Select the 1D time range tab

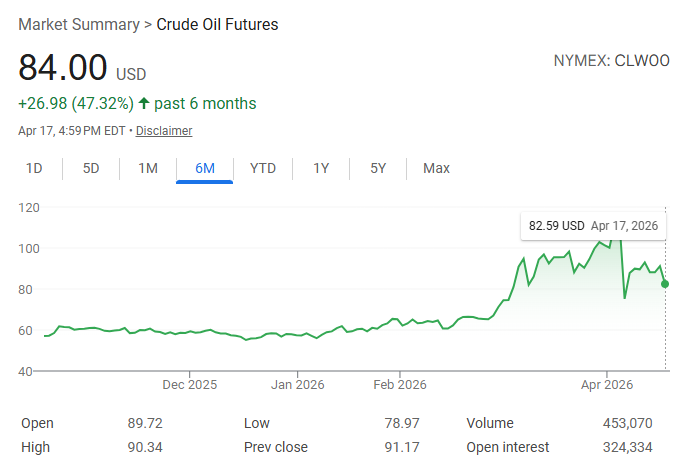tap(34, 168)
